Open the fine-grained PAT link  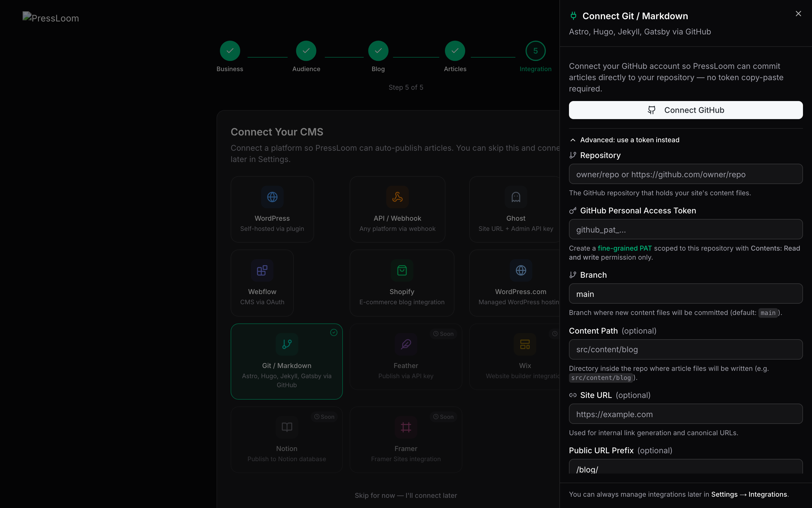(x=625, y=248)
